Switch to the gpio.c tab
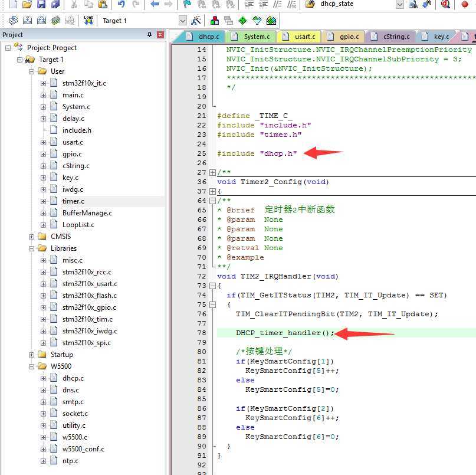 click(345, 37)
